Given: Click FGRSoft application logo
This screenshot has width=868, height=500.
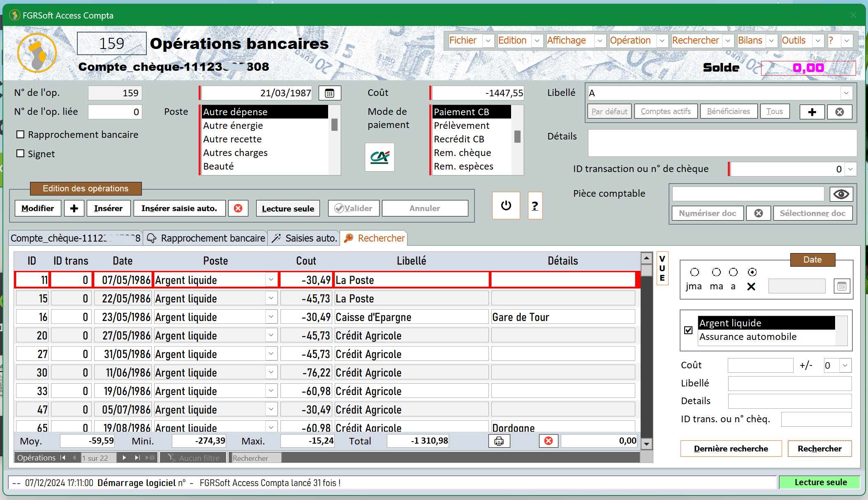Looking at the screenshot, I should pos(37,53).
